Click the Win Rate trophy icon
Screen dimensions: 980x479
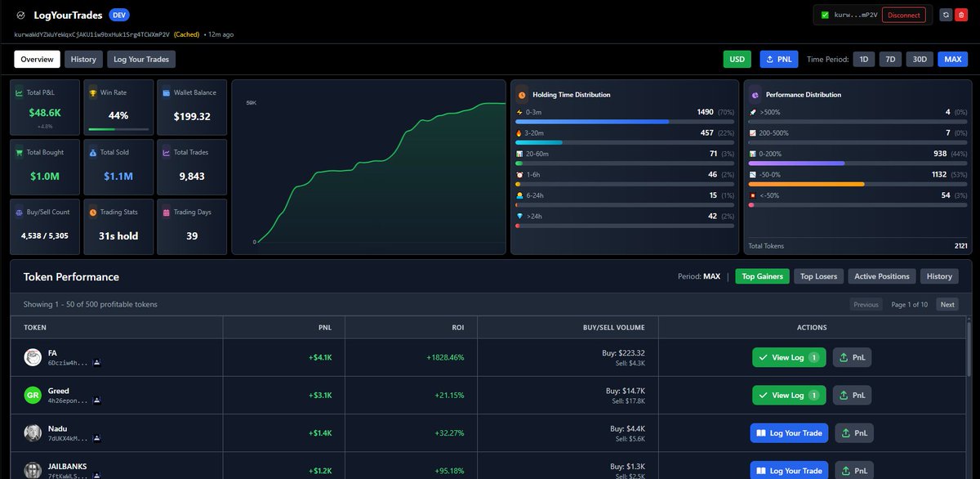(x=92, y=92)
